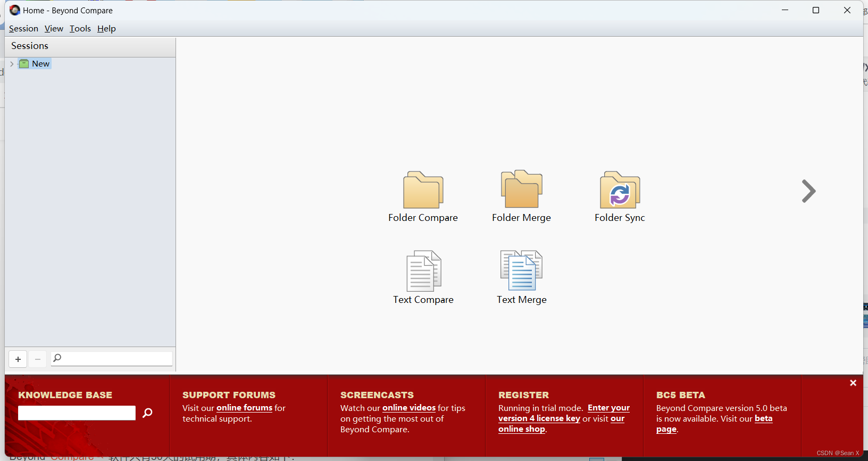This screenshot has width=868, height=461.
Task: Click the knowledge base search magnifier
Action: tap(148, 413)
